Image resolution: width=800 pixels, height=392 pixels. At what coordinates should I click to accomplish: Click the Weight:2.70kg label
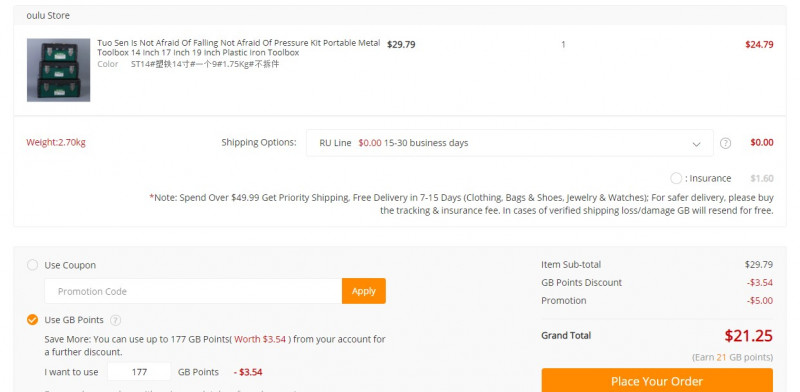56,142
